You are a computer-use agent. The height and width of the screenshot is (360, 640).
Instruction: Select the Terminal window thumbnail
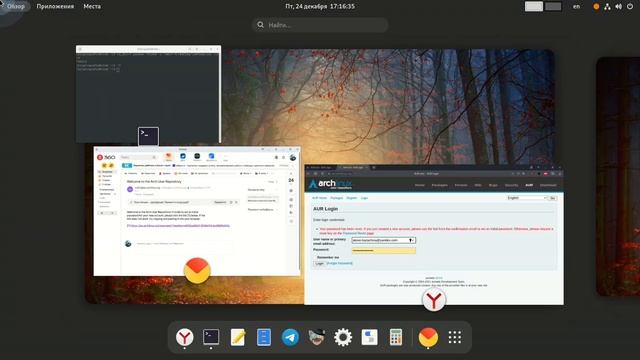click(149, 94)
